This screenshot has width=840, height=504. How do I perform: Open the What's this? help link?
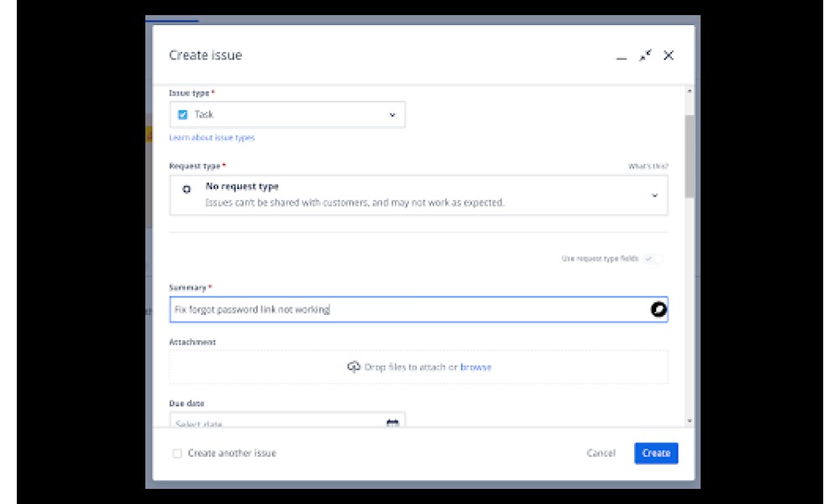click(x=648, y=166)
